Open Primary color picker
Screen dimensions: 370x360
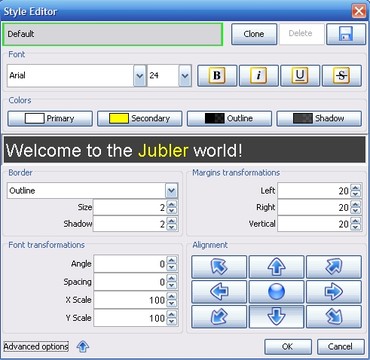point(50,118)
